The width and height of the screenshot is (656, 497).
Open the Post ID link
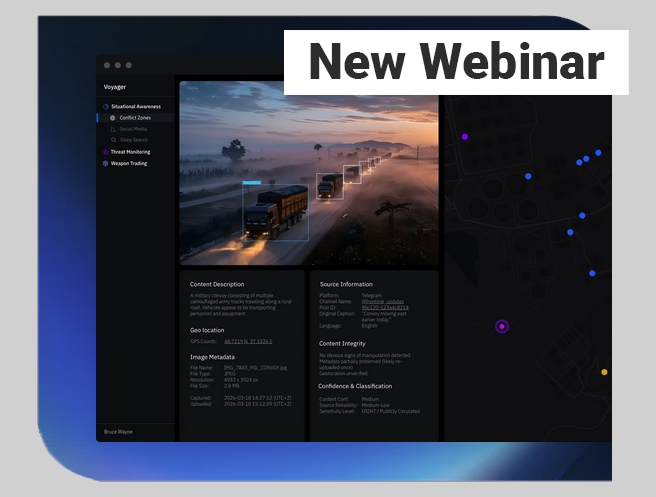point(385,307)
